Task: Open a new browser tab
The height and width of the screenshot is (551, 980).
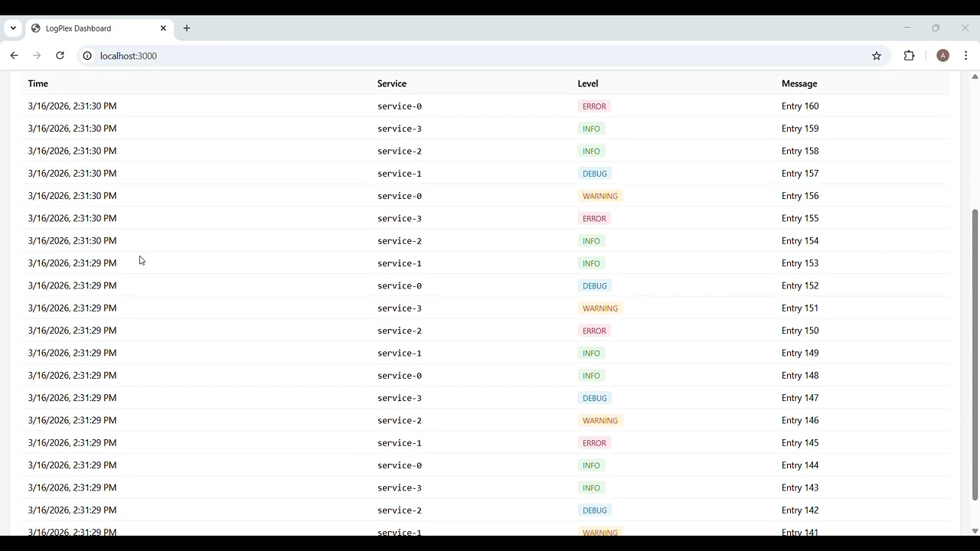Action: coord(187,28)
